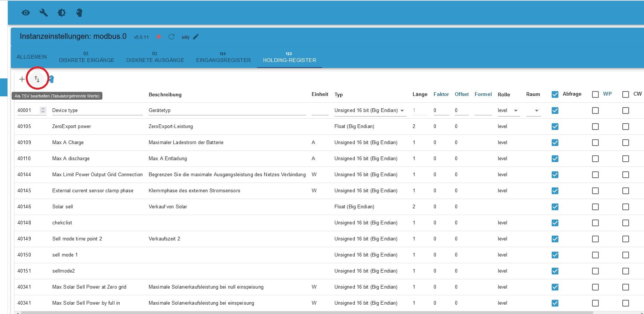Click the Formel input in row 40001

[483, 111]
